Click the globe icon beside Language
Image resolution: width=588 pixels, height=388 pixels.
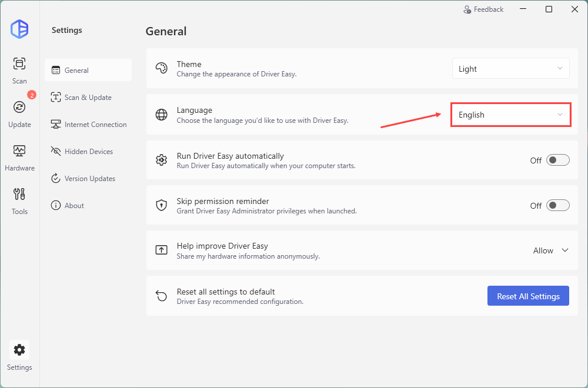[x=161, y=115]
